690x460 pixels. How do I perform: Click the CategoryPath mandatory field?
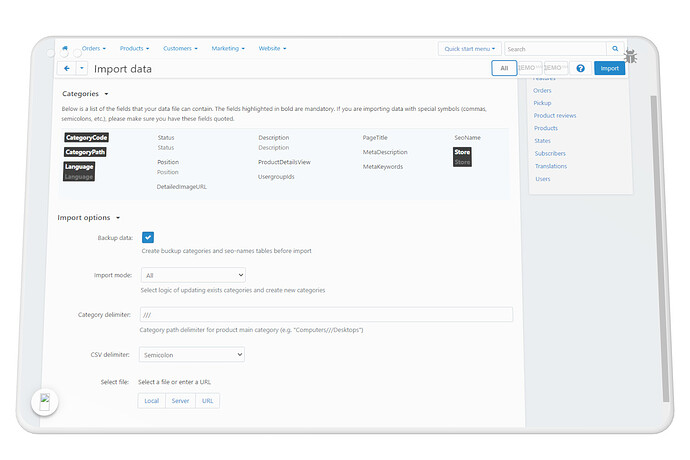(85, 152)
